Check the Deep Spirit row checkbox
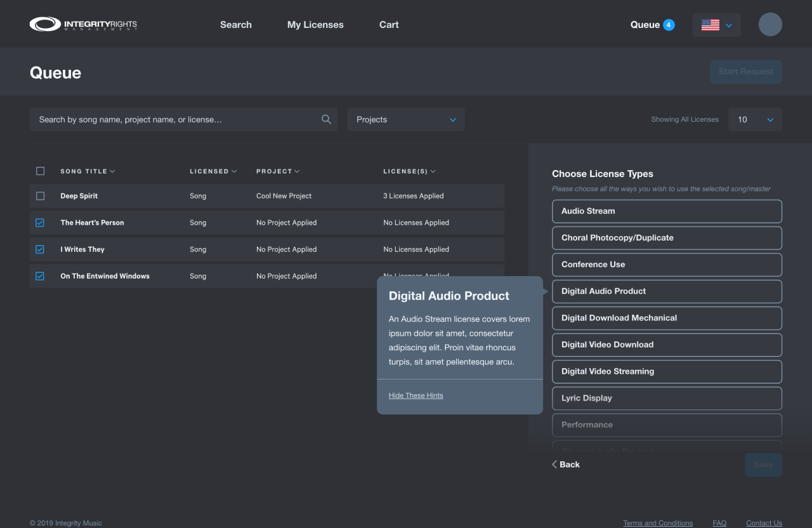Image resolution: width=812 pixels, height=528 pixels. (x=41, y=196)
